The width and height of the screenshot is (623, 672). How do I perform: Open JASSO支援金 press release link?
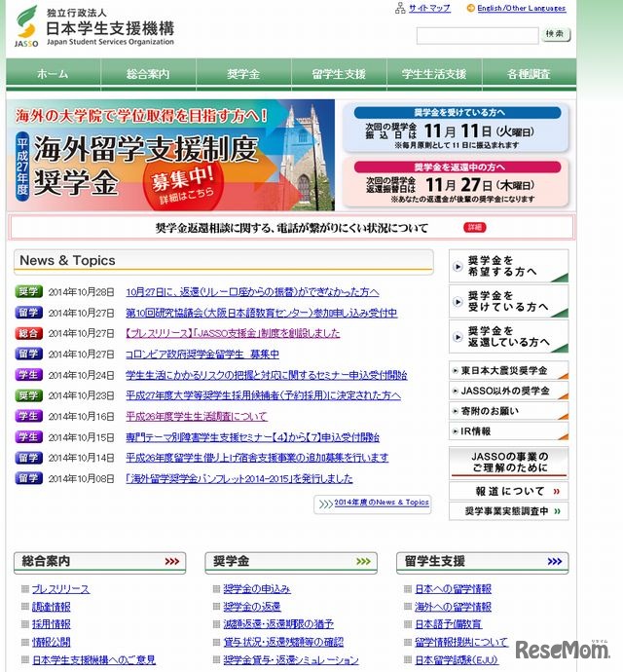click(233, 333)
